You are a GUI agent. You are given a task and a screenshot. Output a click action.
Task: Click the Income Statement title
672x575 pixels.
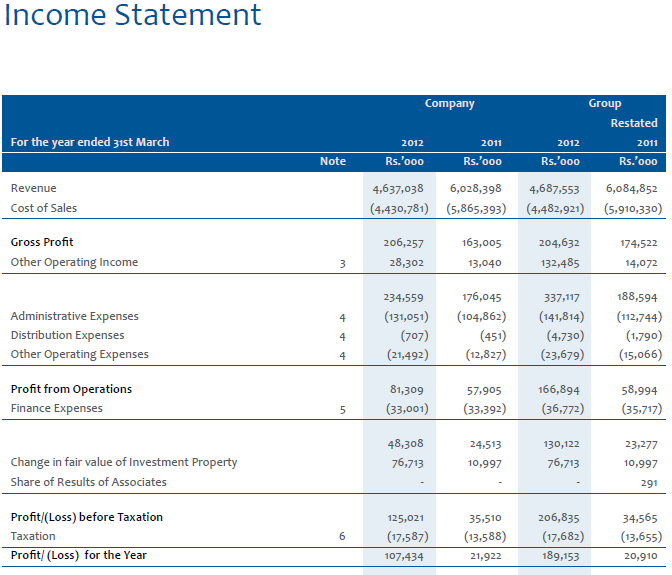click(x=133, y=16)
